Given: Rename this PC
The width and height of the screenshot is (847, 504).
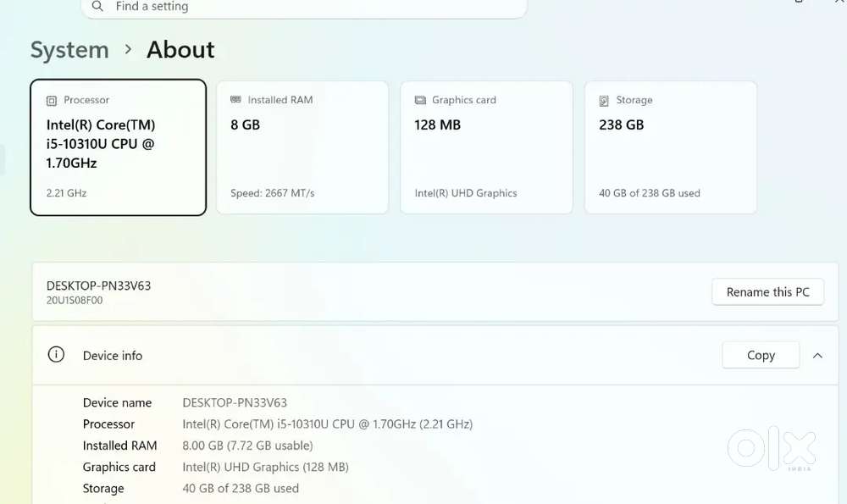Looking at the screenshot, I should (767, 291).
